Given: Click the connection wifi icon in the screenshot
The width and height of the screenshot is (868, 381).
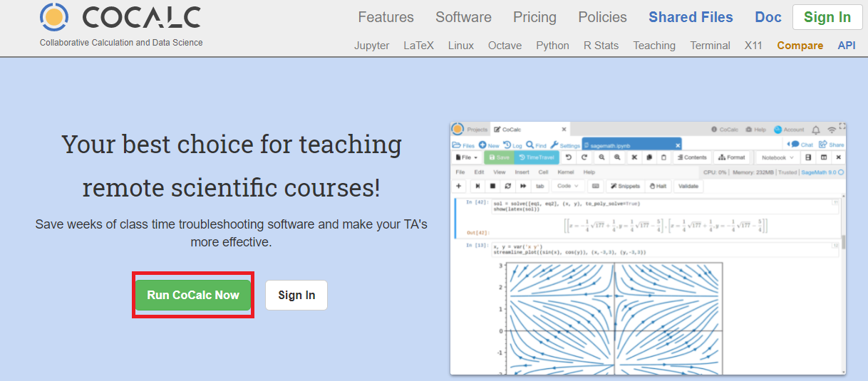Looking at the screenshot, I should (x=832, y=130).
